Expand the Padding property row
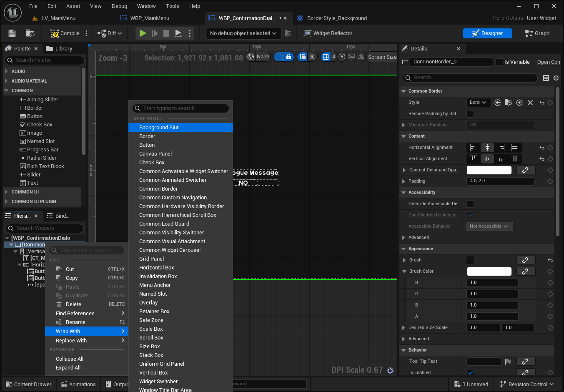 pos(404,181)
